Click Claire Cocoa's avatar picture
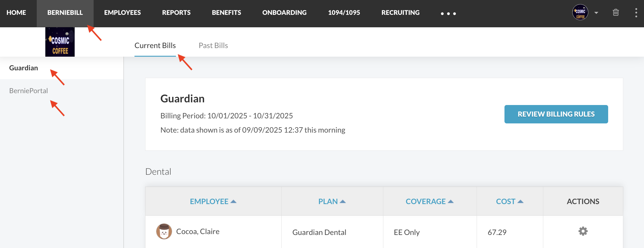This screenshot has height=248, width=644. [x=164, y=231]
